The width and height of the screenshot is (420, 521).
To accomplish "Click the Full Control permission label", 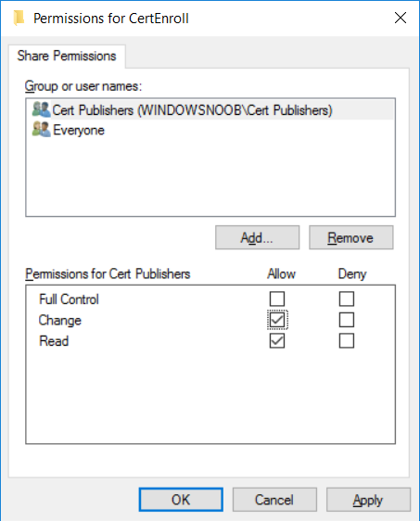I will pos(70,299).
